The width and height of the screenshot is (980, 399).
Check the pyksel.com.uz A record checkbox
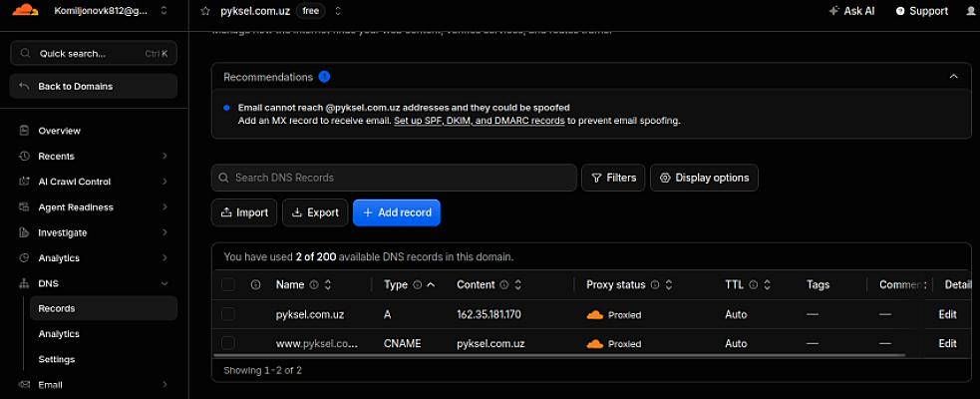pos(228,314)
